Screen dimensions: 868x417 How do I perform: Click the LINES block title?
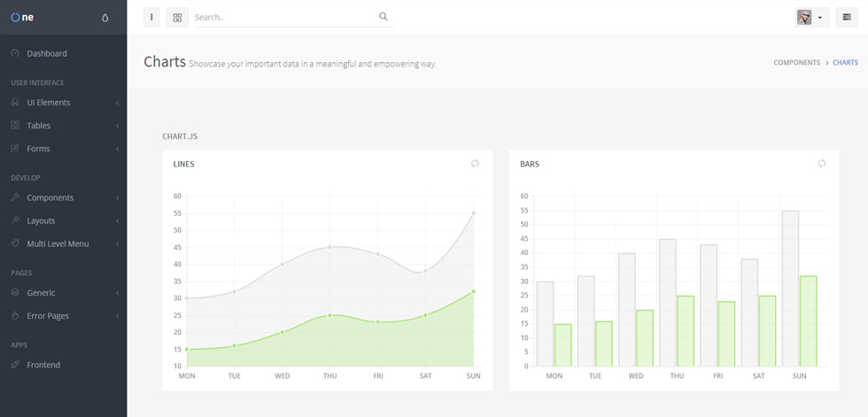click(184, 165)
